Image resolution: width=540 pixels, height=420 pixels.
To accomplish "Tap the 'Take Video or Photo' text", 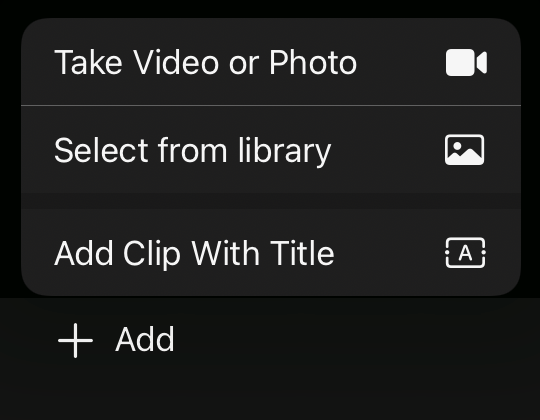I will [206, 62].
